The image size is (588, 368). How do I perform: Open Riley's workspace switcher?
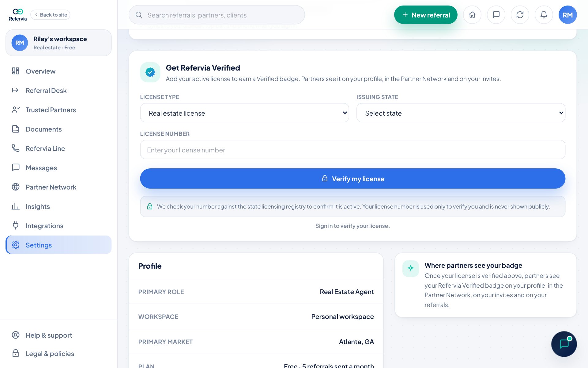58,43
